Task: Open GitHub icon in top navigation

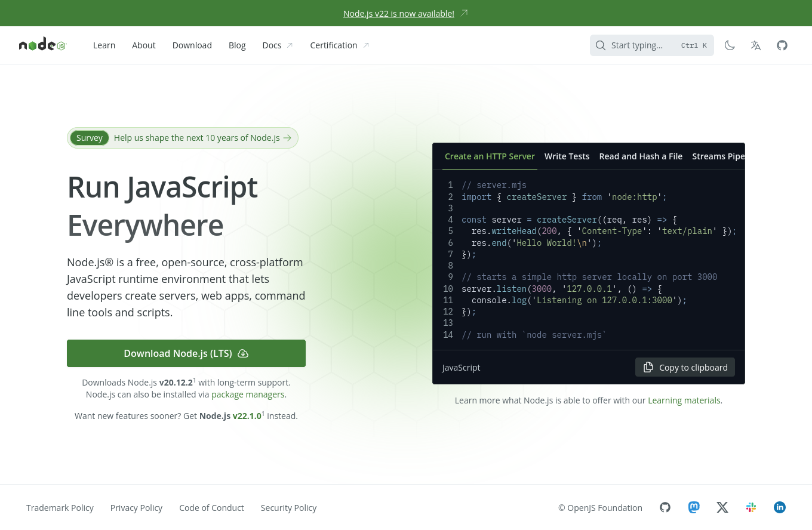Action: coord(782,45)
